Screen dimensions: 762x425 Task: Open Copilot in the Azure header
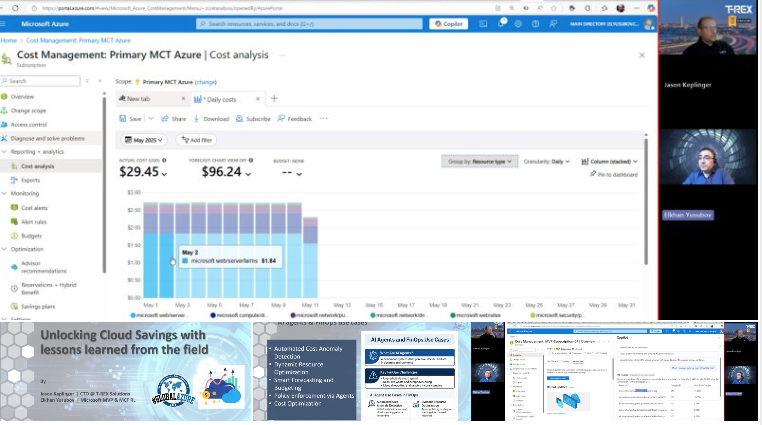[449, 24]
